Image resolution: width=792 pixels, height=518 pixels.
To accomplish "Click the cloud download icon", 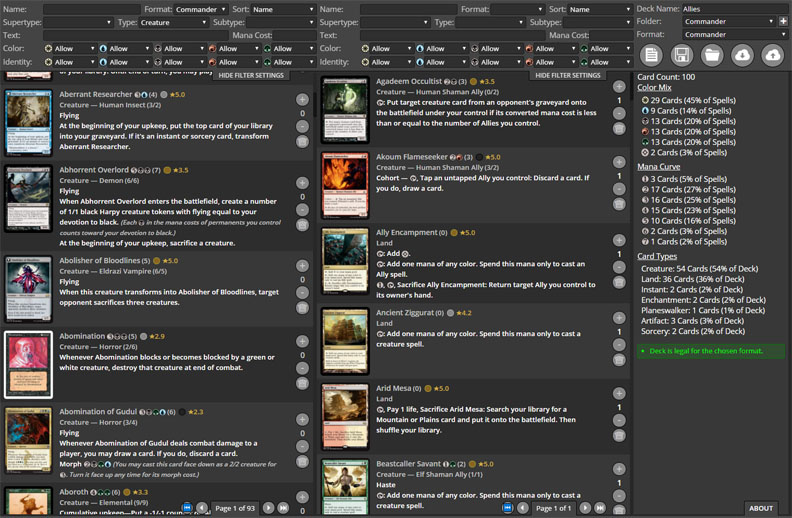I will pyautogui.click(x=742, y=55).
